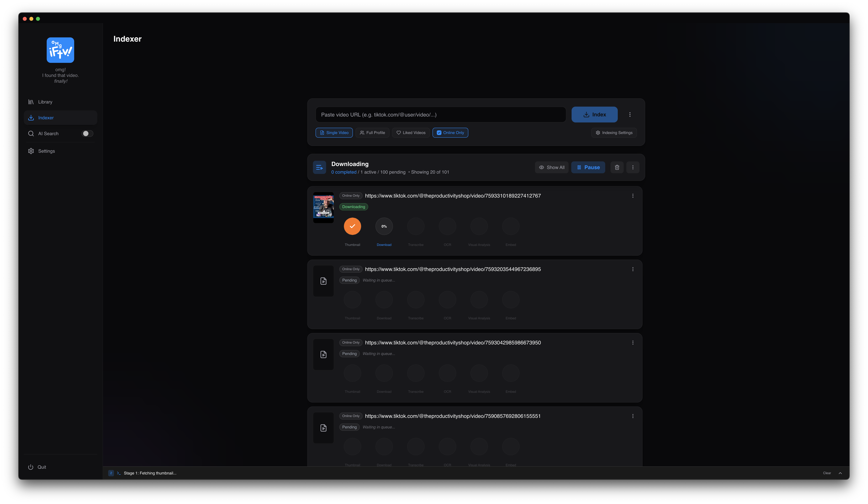
Task: Select the Full Profile mode tab
Action: pyautogui.click(x=372, y=133)
